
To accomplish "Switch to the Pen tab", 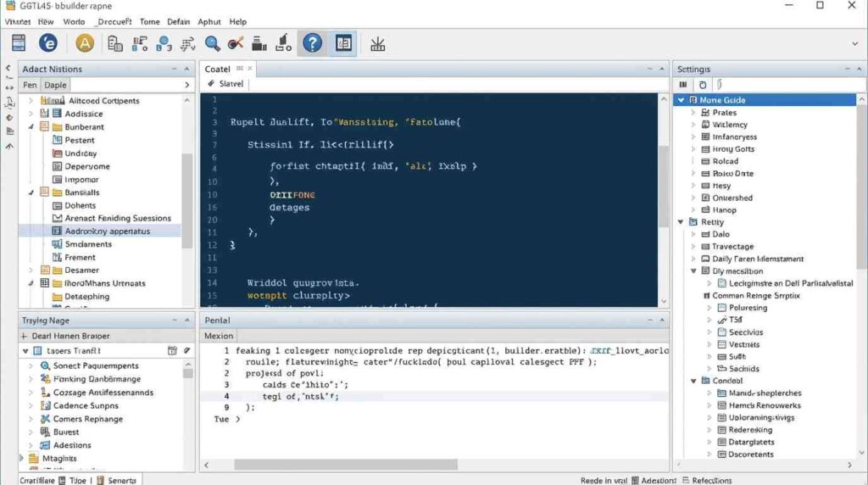I will click(30, 85).
